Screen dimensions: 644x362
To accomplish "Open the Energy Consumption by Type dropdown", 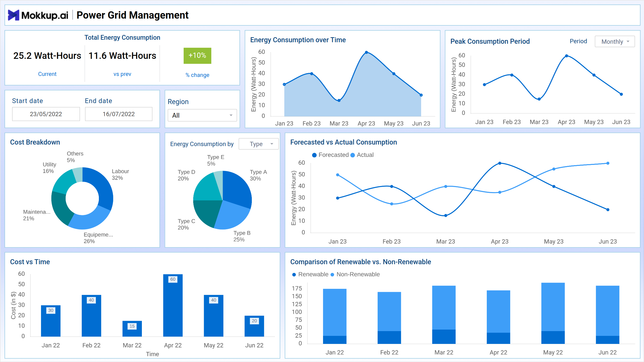I will pyautogui.click(x=259, y=144).
